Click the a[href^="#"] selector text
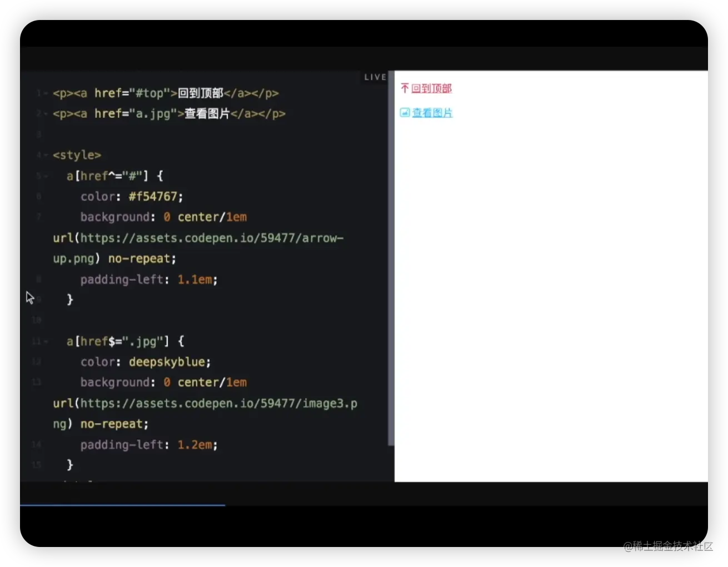The width and height of the screenshot is (728, 567). coord(107,176)
